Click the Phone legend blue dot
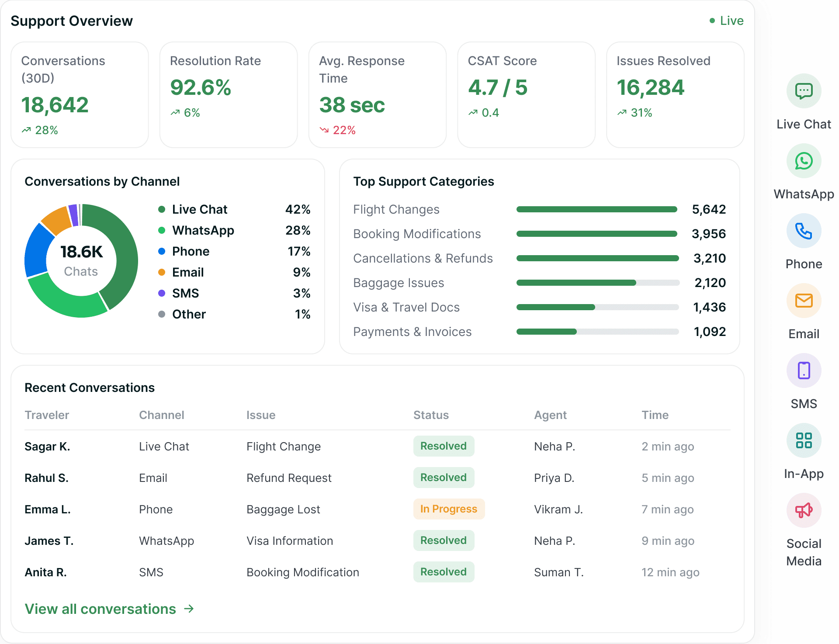839x644 pixels. (x=162, y=251)
